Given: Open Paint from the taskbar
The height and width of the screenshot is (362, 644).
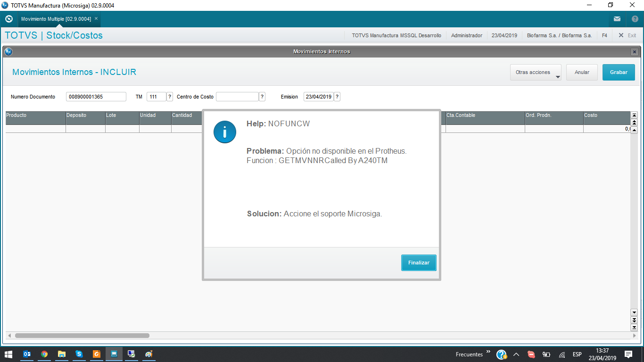Looking at the screenshot, I should [149, 354].
